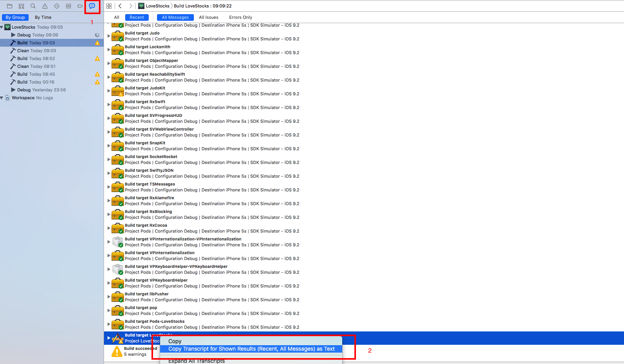
Task: Open the Debug navigator icon
Action: point(68,6)
